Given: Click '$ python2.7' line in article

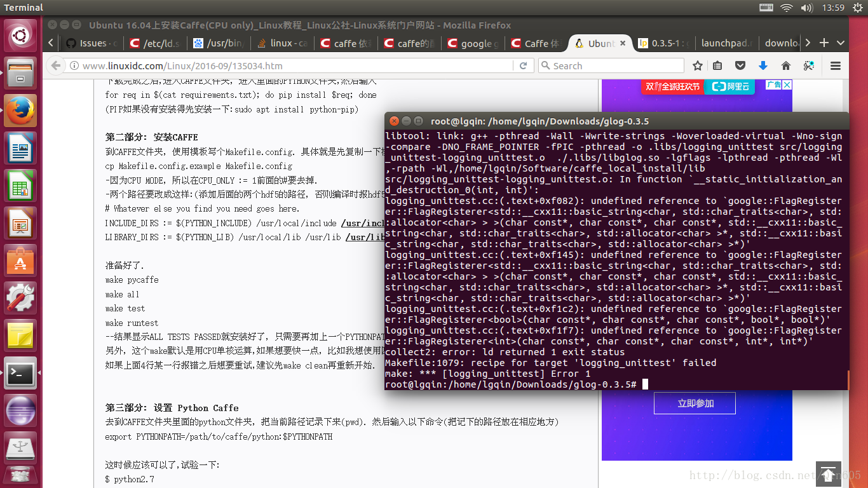Looking at the screenshot, I should 130,479.
